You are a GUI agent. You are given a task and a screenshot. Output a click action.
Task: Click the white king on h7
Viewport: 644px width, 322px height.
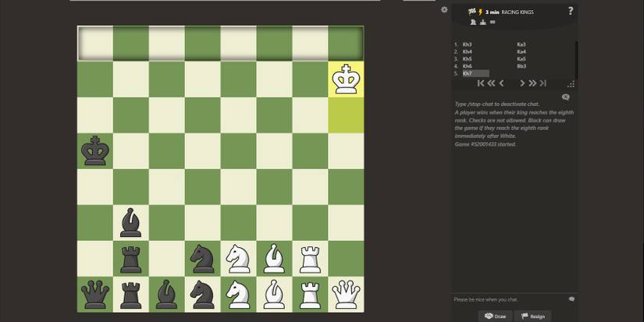(345, 80)
